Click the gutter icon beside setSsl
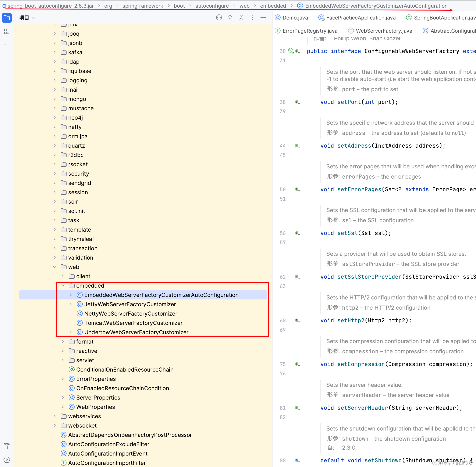The width and height of the screenshot is (476, 467). click(298, 233)
